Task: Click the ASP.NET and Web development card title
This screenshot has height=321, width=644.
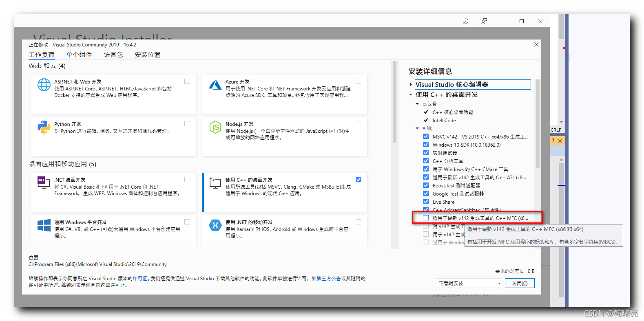Action: [78, 82]
